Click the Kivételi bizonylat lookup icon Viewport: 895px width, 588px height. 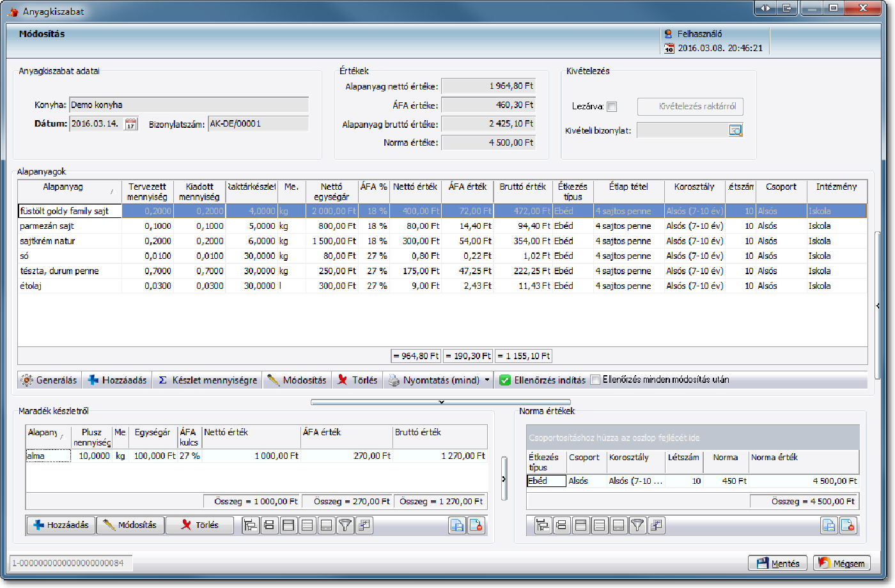point(735,130)
